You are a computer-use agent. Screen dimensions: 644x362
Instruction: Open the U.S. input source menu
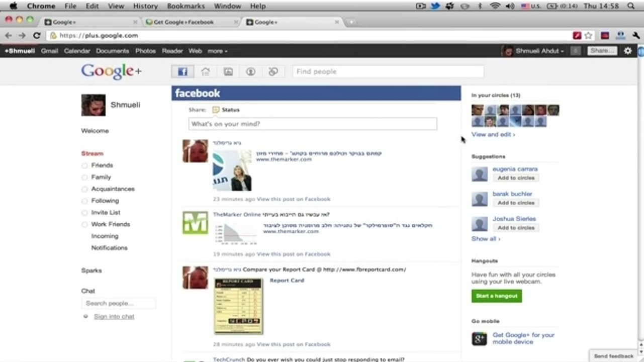pos(531,6)
